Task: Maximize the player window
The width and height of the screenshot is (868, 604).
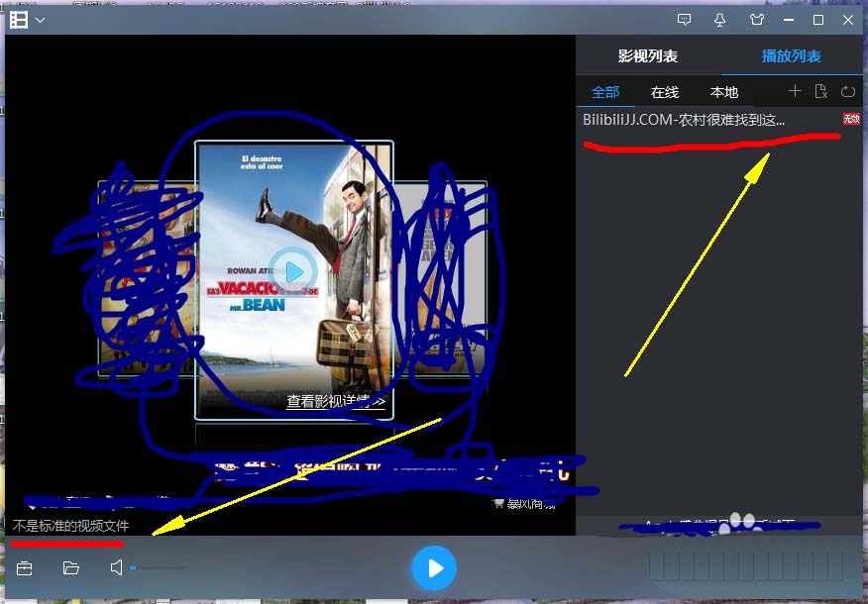Action: (x=818, y=20)
